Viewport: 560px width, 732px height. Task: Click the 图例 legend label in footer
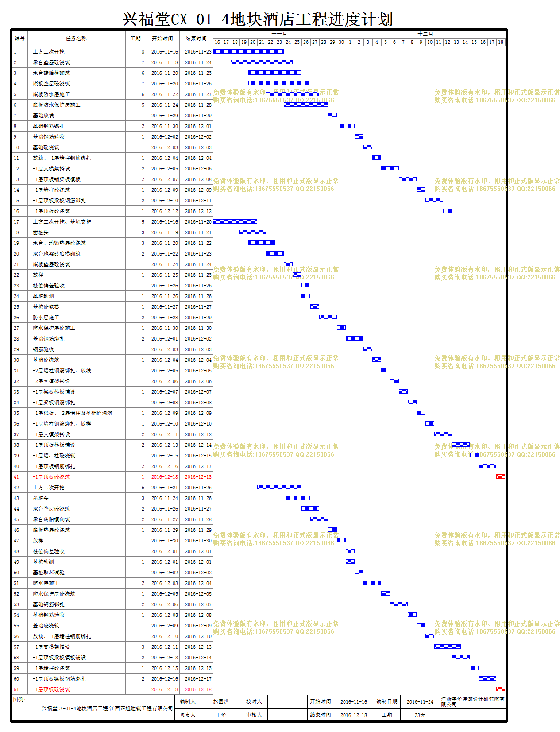19,700
